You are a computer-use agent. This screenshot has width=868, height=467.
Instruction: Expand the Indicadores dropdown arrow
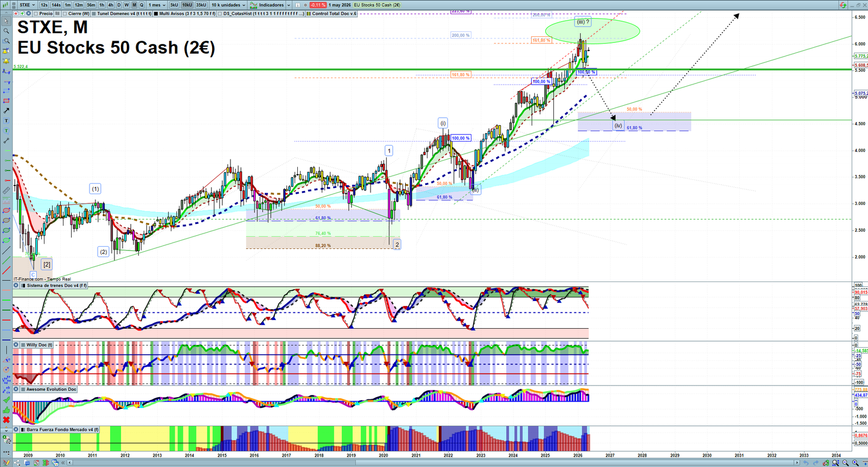[289, 5]
